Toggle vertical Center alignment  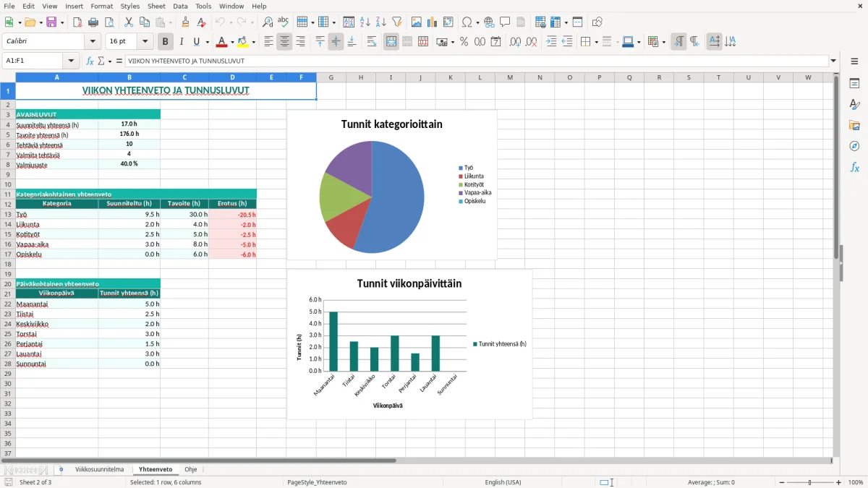tap(336, 42)
